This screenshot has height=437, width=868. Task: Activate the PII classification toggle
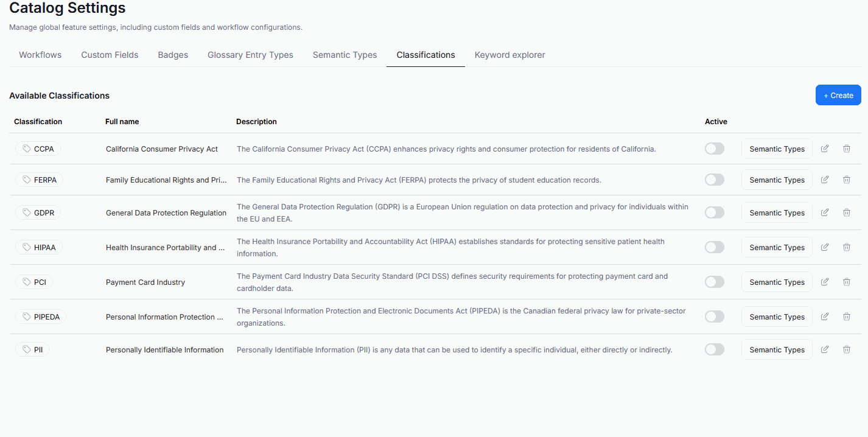715,349
